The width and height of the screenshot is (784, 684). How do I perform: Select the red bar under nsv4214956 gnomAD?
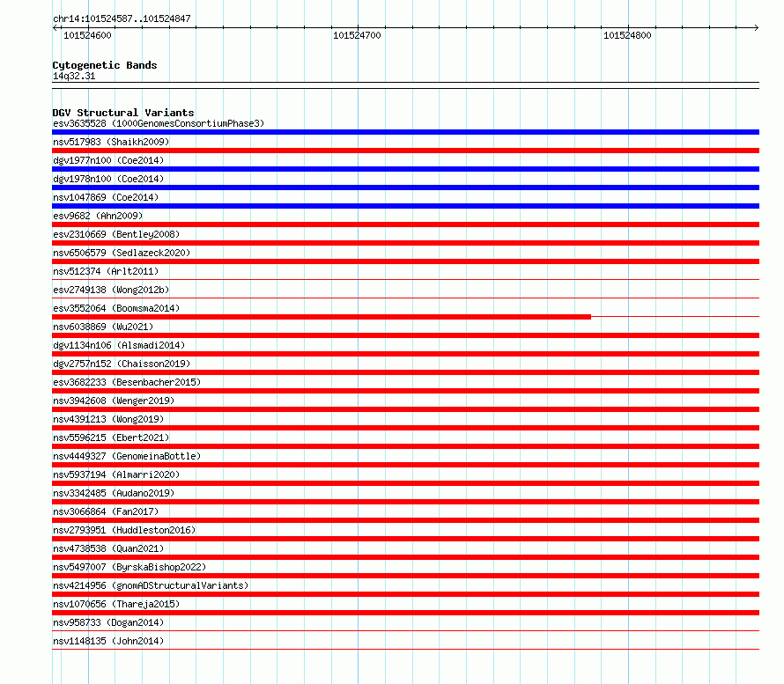tap(405, 594)
